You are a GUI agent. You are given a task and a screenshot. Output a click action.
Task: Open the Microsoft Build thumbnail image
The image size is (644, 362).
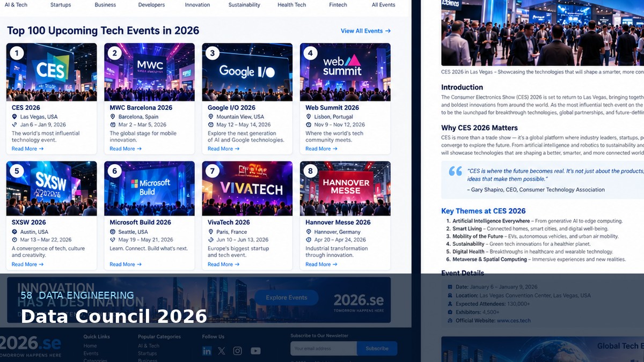point(149,188)
